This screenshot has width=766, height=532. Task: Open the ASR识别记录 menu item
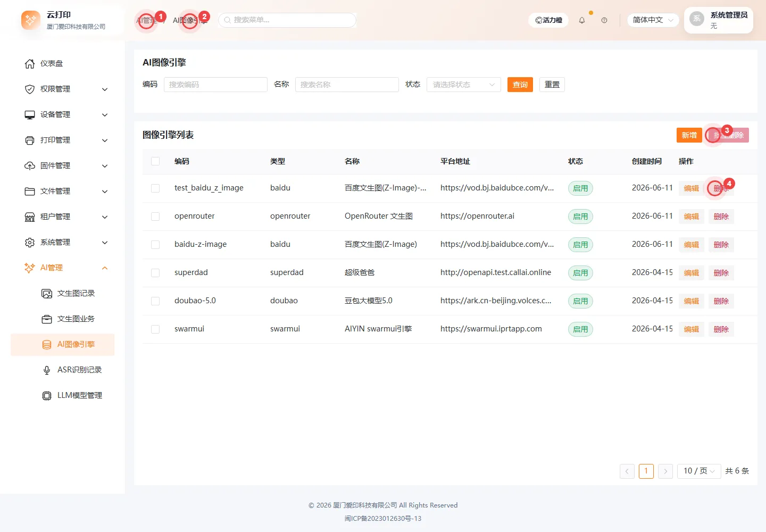click(63, 370)
